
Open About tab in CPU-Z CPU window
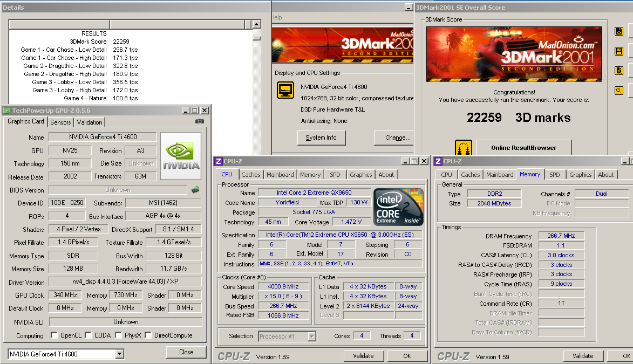coord(386,175)
